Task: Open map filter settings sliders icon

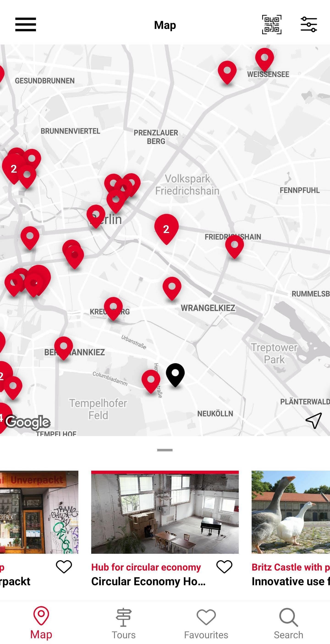Action: coord(309,25)
